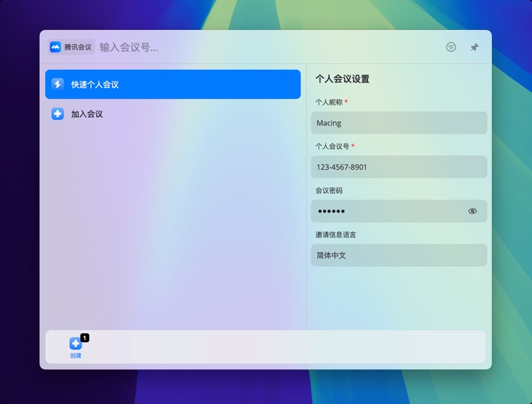The height and width of the screenshot is (404, 532).
Task: Click the 创建 plus icon in bottom bar
Action: pyautogui.click(x=75, y=343)
